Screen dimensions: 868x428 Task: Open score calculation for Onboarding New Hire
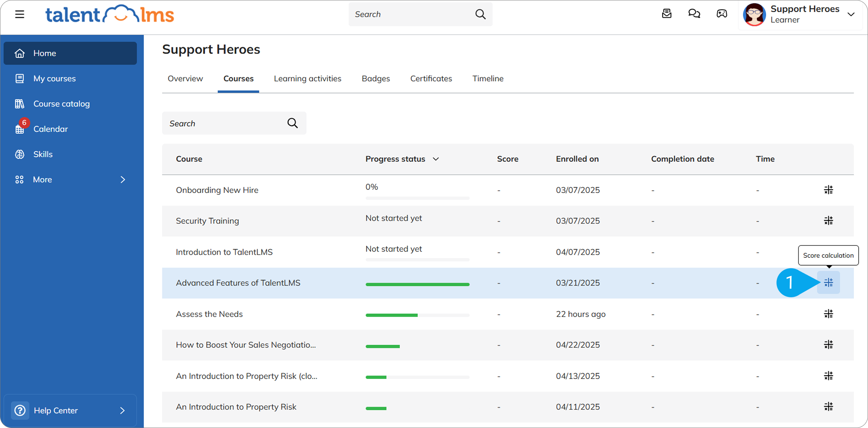click(828, 190)
